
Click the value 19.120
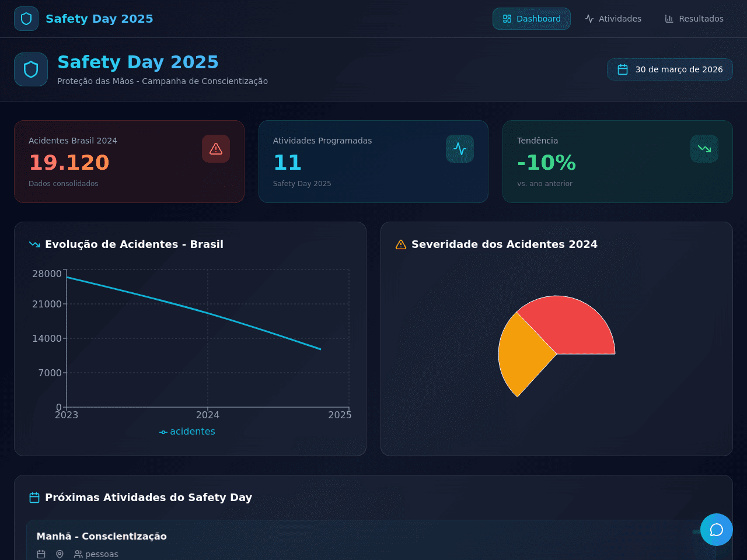pos(69,163)
